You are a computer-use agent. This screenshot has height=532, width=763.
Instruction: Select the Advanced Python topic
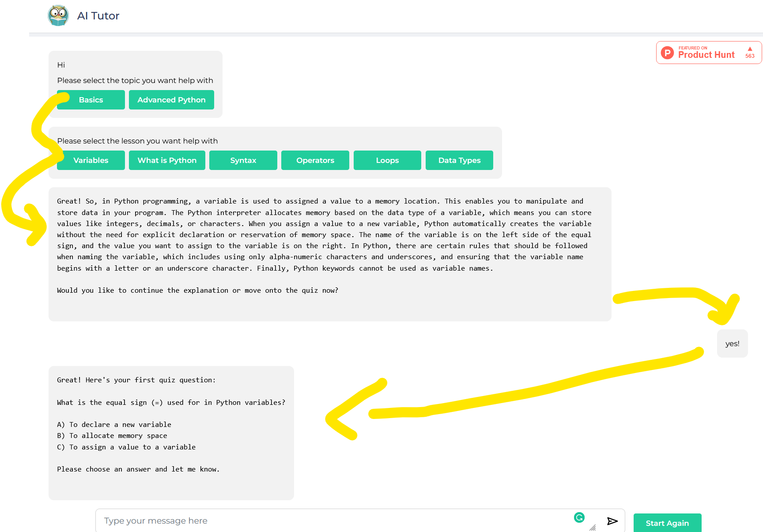tap(171, 100)
